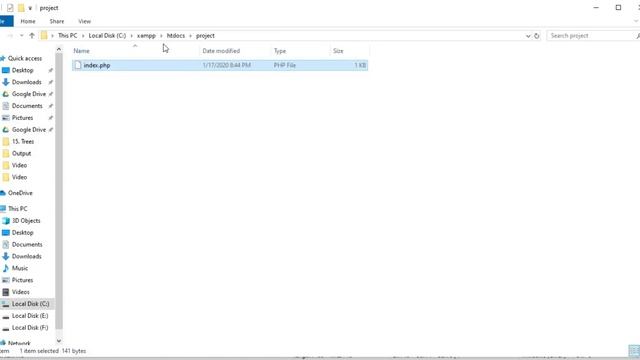Open Desktop under This PC
This screenshot has width=640, height=360.
tap(22, 232)
